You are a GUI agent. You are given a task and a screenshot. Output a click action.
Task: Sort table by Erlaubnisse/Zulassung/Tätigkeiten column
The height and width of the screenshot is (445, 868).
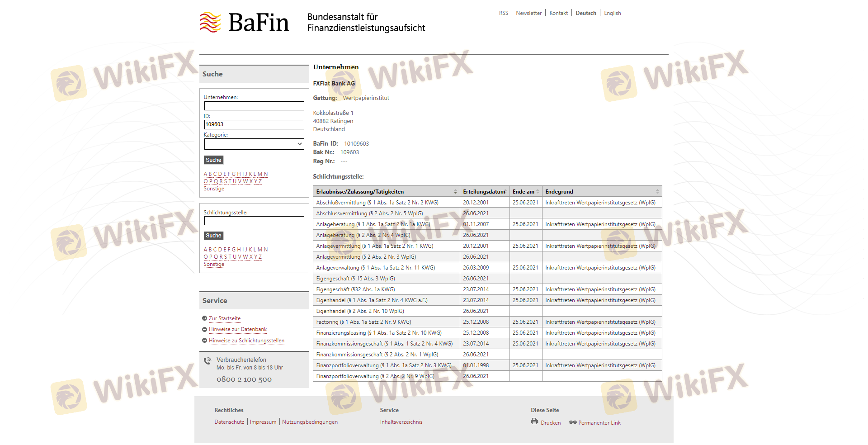[455, 192]
